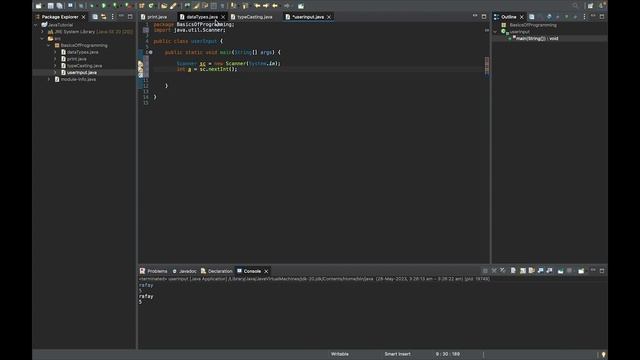This screenshot has width=640, height=360.
Task: Clear the console output
Action: 513,271
